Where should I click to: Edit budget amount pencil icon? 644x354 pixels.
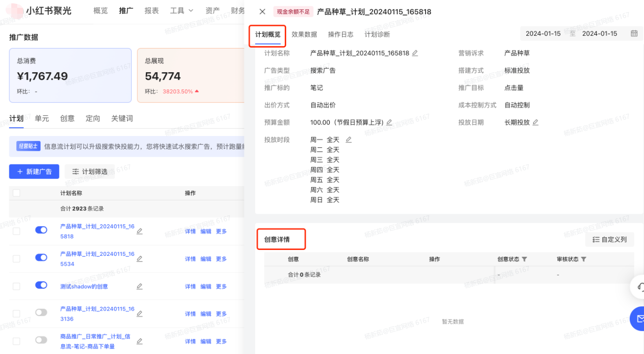[x=389, y=122]
